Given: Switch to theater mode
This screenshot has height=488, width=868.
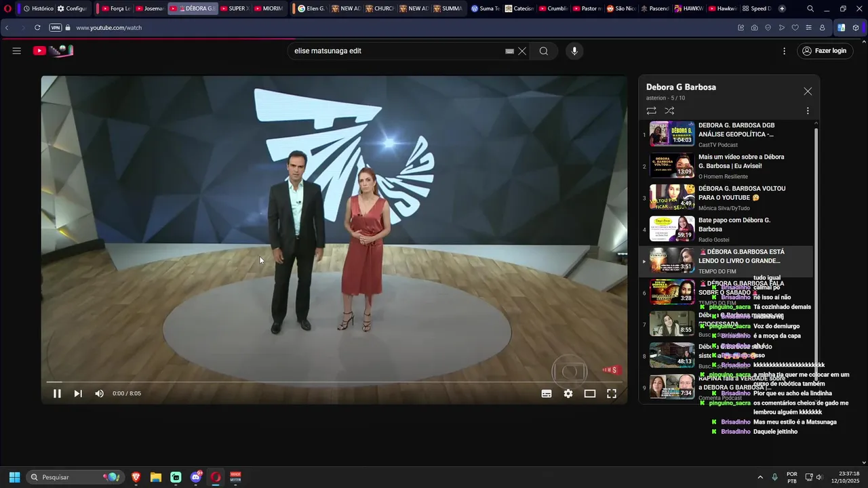Looking at the screenshot, I should 590,394.
